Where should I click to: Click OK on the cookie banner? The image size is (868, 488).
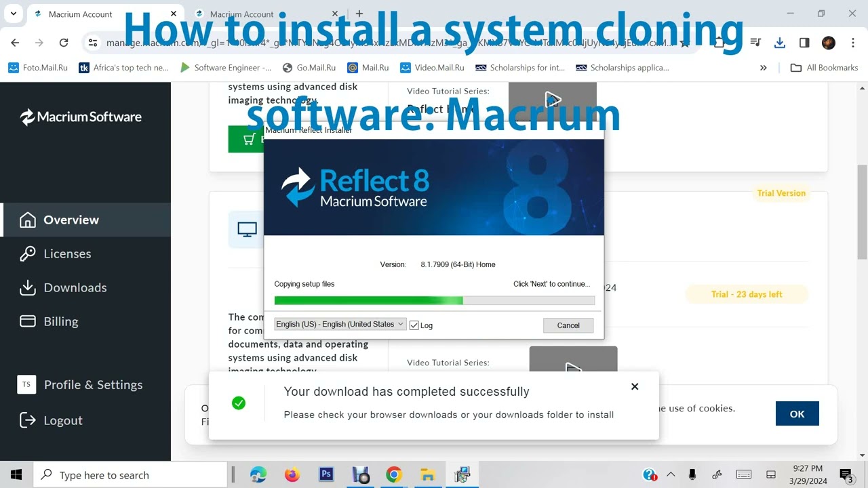[x=797, y=413]
